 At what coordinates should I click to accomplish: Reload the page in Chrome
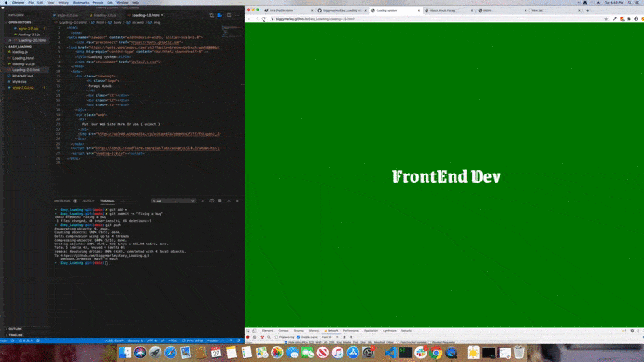(264, 19)
